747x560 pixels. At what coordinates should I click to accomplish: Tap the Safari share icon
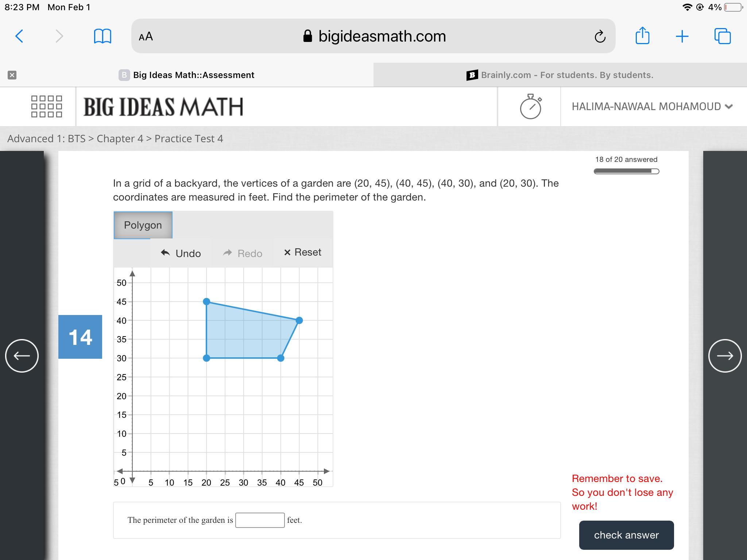click(642, 36)
